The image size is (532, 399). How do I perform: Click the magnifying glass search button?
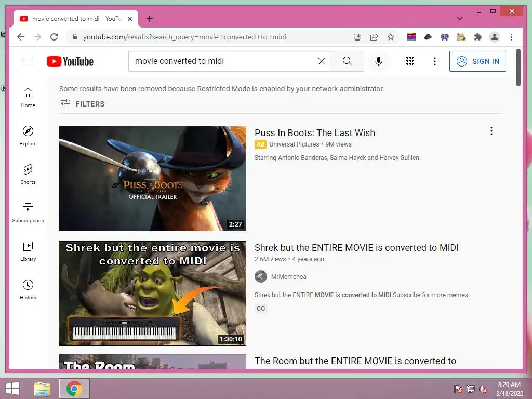(x=347, y=61)
